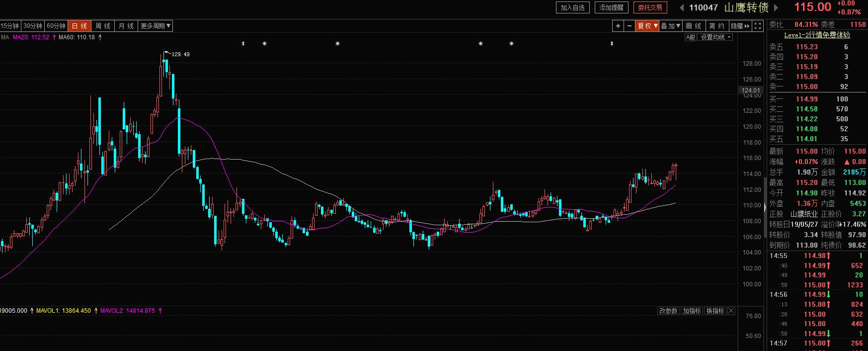Expand hidden panel via 隐藏 button
Screen dimensions: 868x351
[x=740, y=26]
